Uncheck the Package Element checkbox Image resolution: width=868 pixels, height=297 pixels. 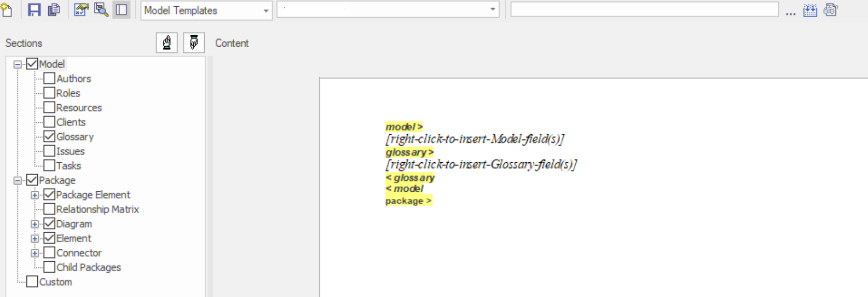(x=49, y=194)
